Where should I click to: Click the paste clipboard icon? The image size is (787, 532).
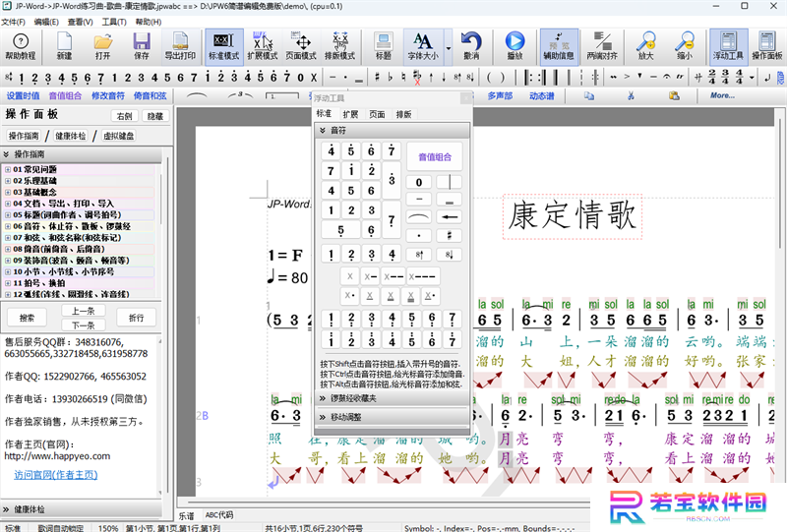pyautogui.click(x=674, y=95)
